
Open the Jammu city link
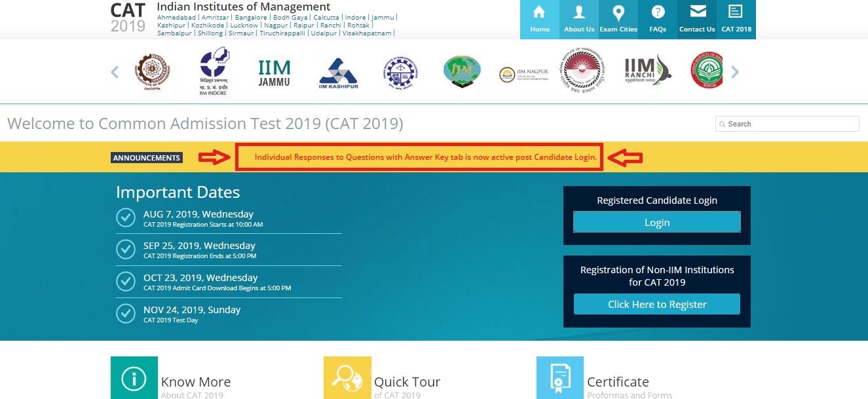click(383, 17)
